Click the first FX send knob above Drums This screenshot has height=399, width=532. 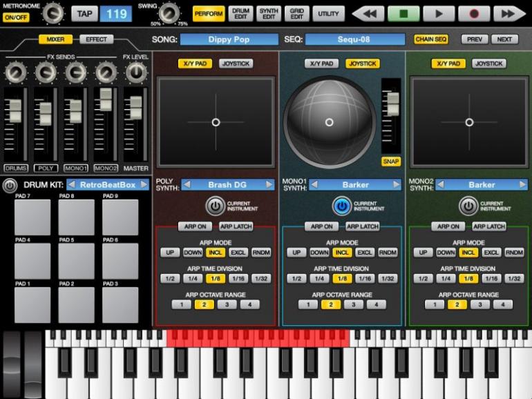(16, 72)
